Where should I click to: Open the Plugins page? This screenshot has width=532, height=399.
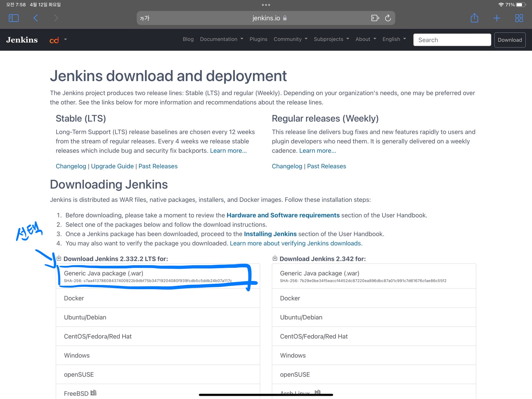click(x=259, y=39)
